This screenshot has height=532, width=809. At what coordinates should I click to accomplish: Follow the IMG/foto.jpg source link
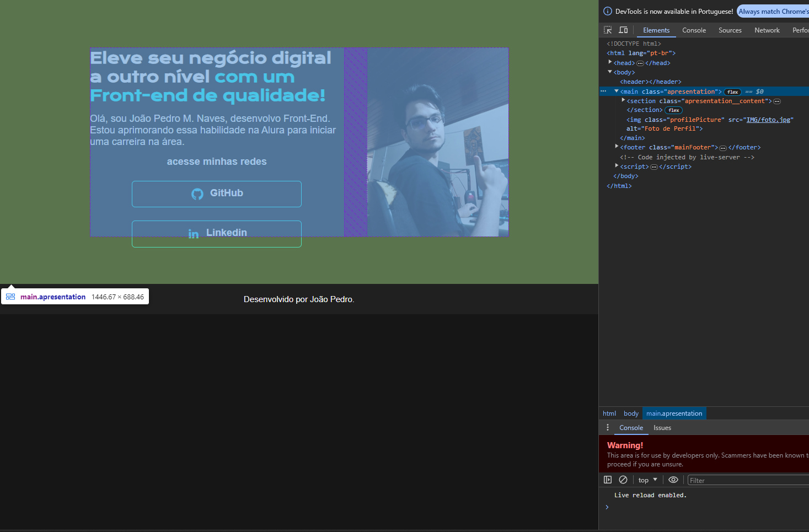[x=768, y=120]
